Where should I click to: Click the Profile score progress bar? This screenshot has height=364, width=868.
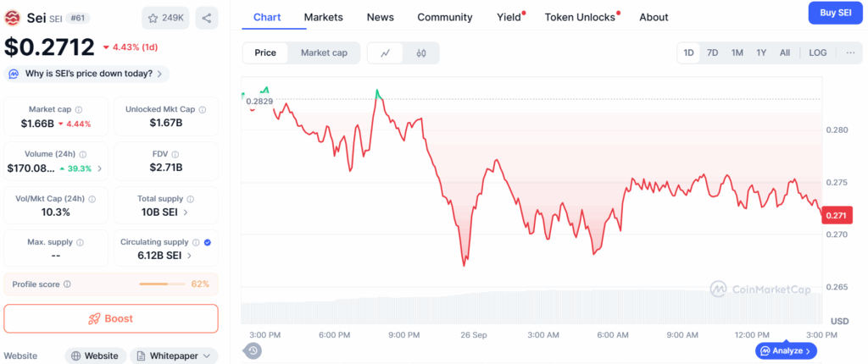coord(161,284)
